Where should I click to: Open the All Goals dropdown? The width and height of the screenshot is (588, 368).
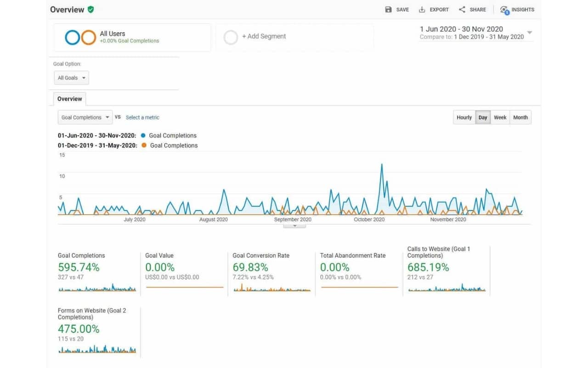(71, 78)
